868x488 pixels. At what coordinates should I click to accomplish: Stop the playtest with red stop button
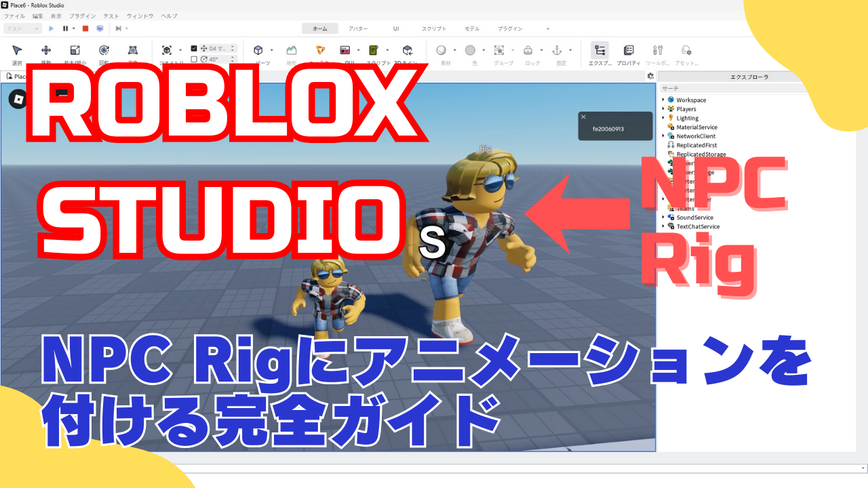(x=85, y=28)
